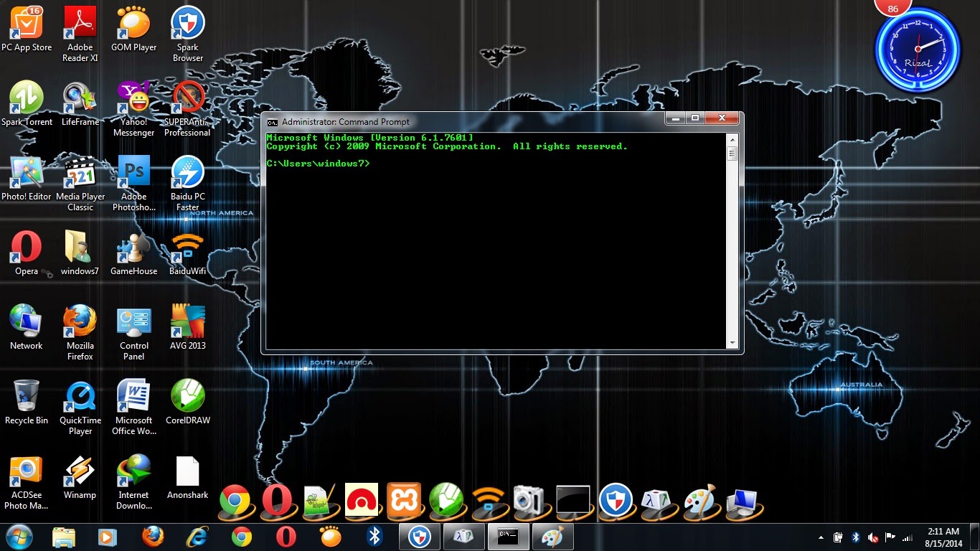Viewport: 980px width, 551px height.
Task: Click the C:\Users\windows7> prompt line
Action: (x=319, y=164)
